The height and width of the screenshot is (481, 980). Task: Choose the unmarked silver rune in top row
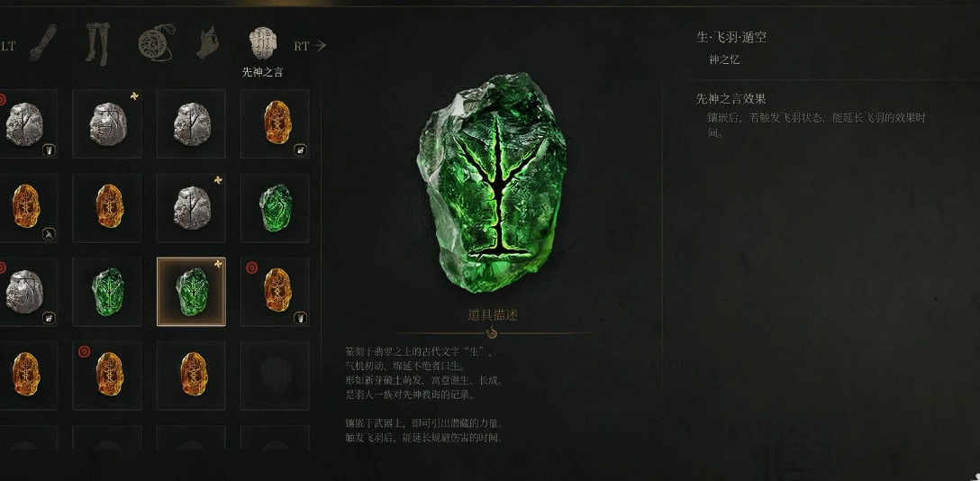[x=191, y=123]
